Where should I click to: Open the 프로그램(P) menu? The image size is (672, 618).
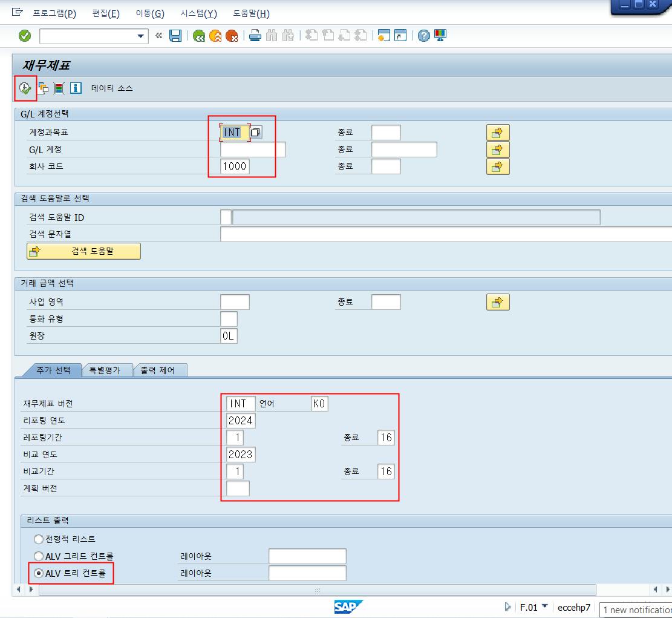[54, 13]
